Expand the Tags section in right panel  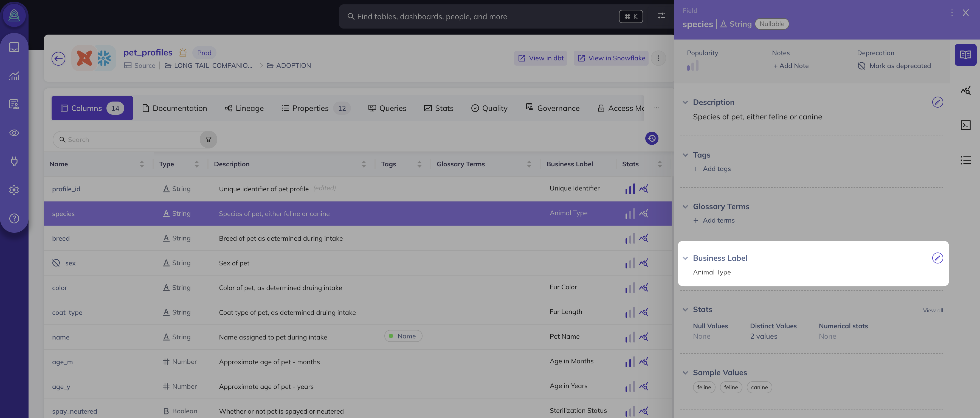click(686, 155)
